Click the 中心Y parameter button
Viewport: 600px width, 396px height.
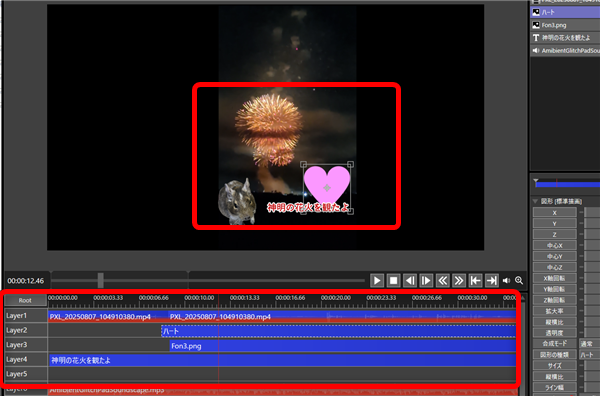(x=554, y=256)
